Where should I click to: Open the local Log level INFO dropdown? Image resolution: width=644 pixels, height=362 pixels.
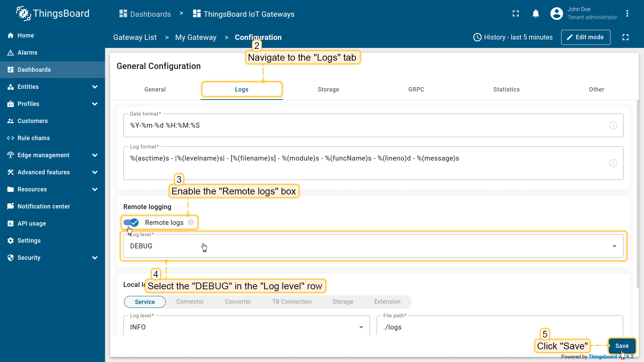coord(247,325)
